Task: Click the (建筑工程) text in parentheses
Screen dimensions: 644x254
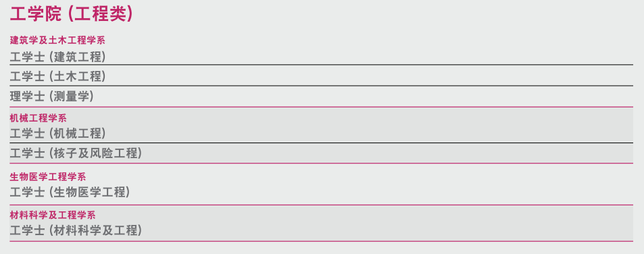Action: [77, 57]
